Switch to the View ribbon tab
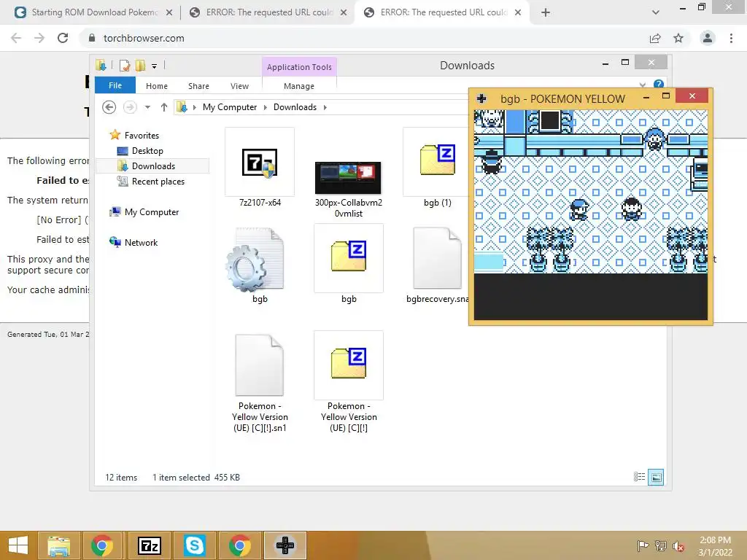 (239, 86)
